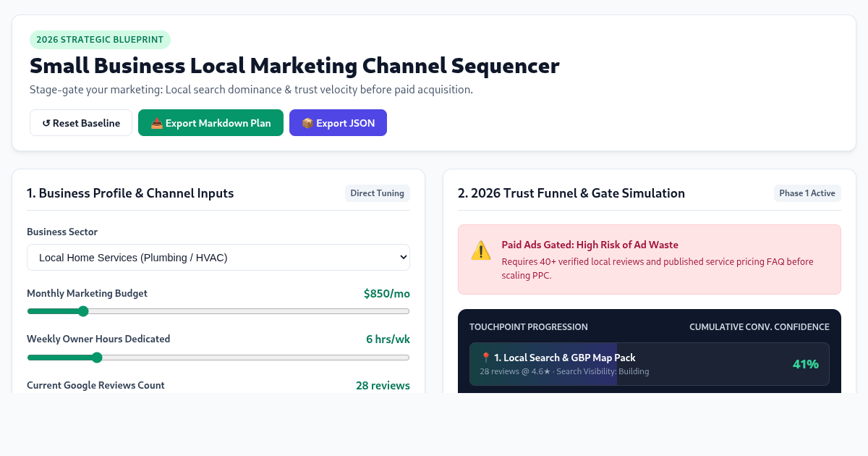Click the Current Google Reviews Count label
The image size is (868, 456).
pyautogui.click(x=95, y=385)
